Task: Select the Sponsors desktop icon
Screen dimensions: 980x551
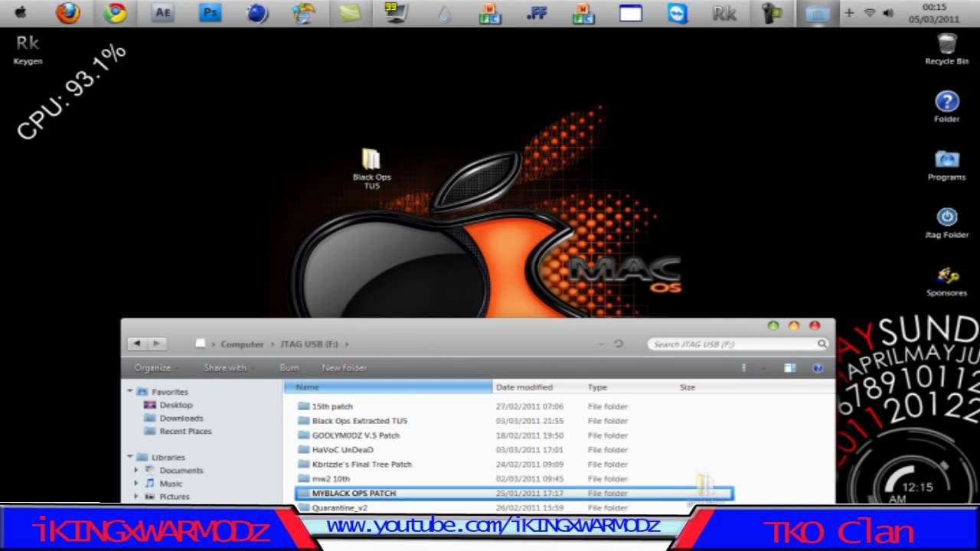Action: [x=947, y=281]
